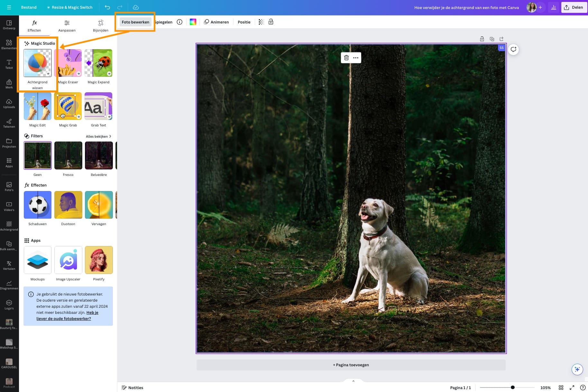Screen dimensions: 588x392
Task: Open the Tekenen drawing tool
Action: click(x=9, y=123)
